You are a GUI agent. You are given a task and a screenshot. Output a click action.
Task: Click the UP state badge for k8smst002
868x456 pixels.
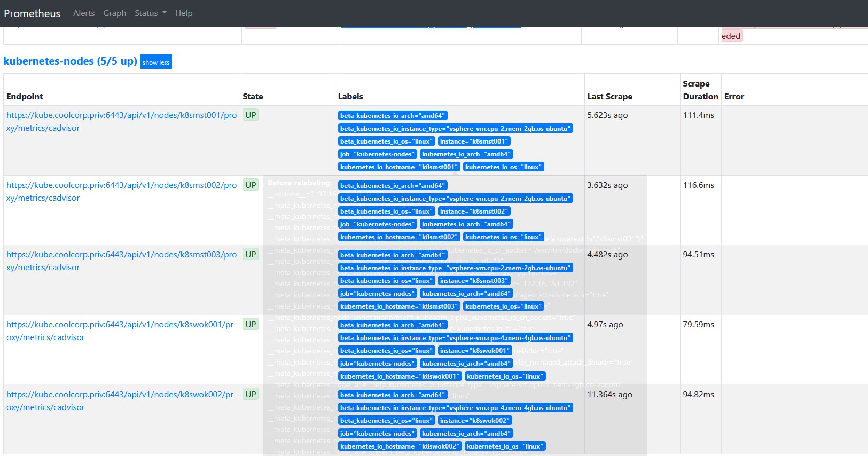(251, 185)
